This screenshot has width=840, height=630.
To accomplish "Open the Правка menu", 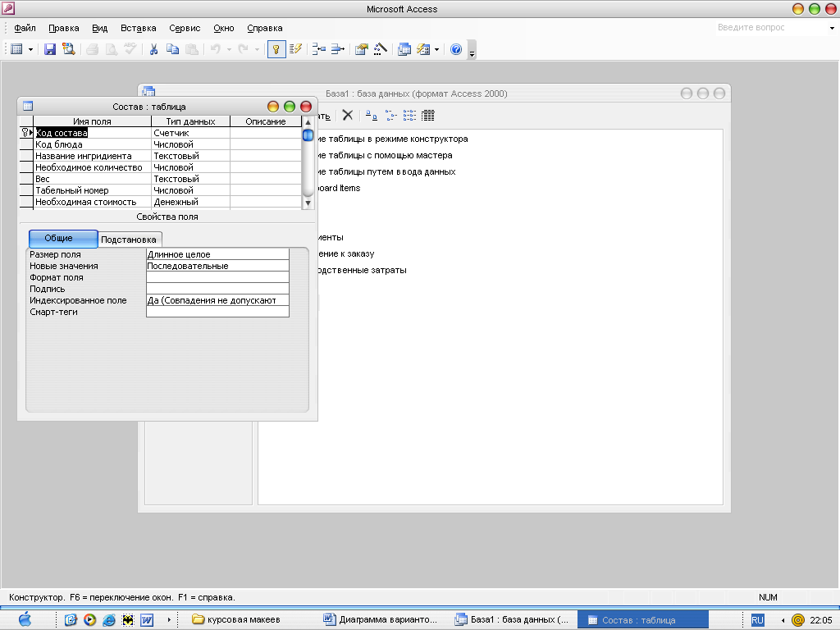I will tap(64, 28).
